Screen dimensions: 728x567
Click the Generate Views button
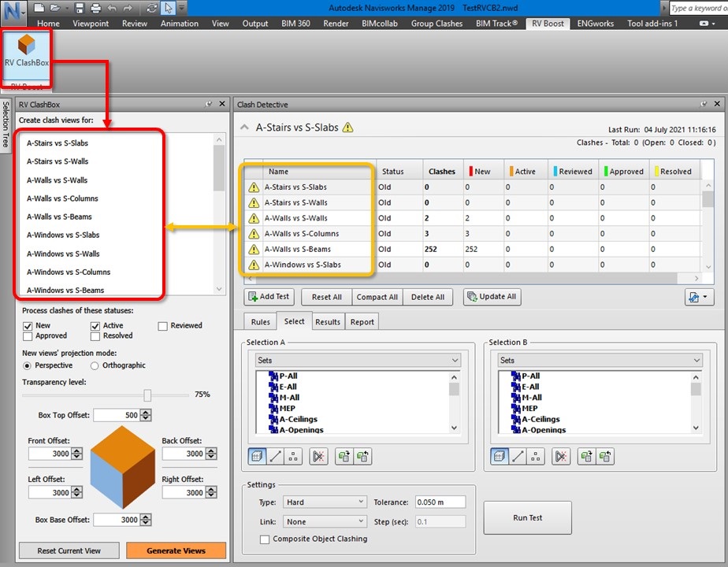(x=176, y=550)
